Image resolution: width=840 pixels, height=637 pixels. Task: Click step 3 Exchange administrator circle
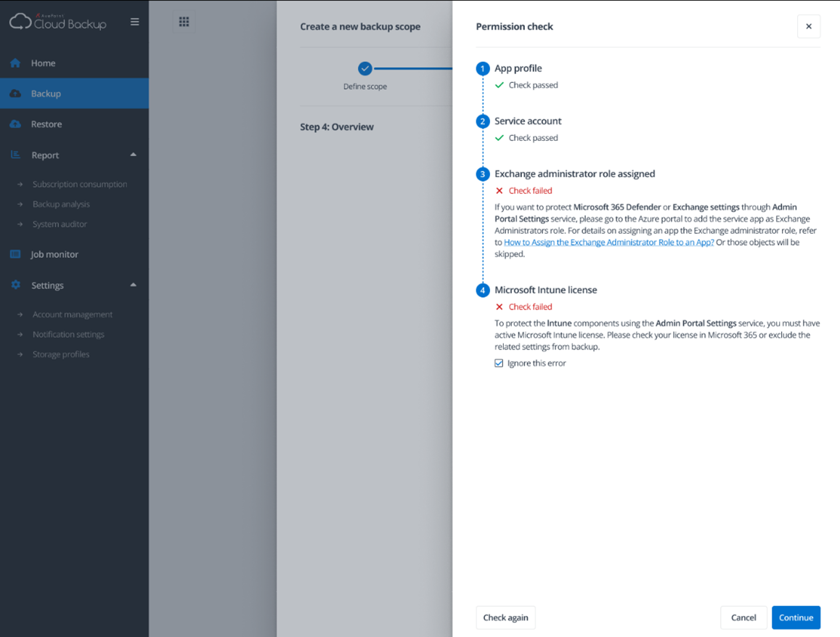(x=483, y=174)
